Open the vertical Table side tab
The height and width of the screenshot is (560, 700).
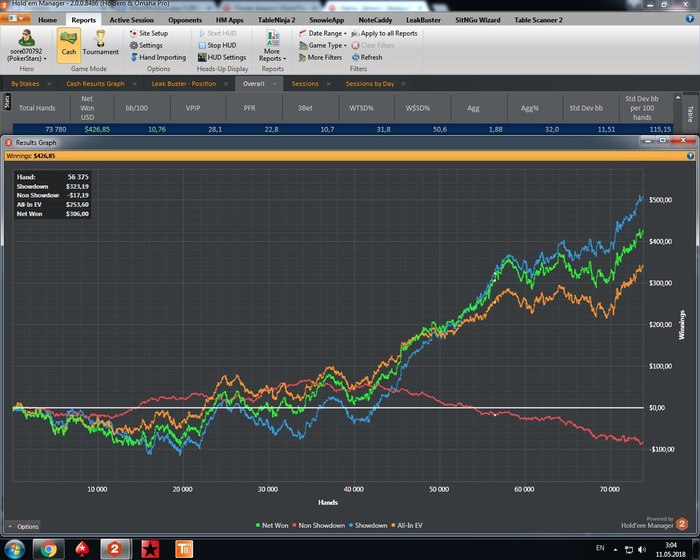point(689,114)
